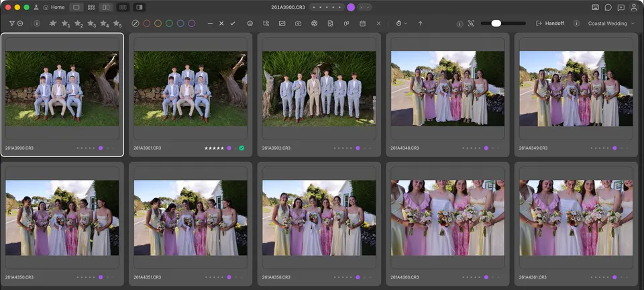Open the face smiley tool icon
Image resolution: width=644 pixels, height=290 pixels.
pyautogui.click(x=250, y=23)
